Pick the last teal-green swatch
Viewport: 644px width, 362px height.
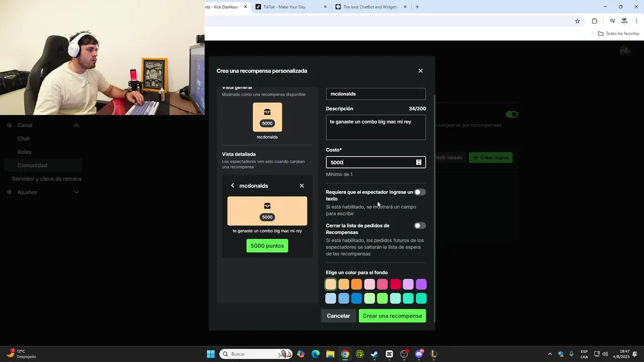(x=421, y=299)
